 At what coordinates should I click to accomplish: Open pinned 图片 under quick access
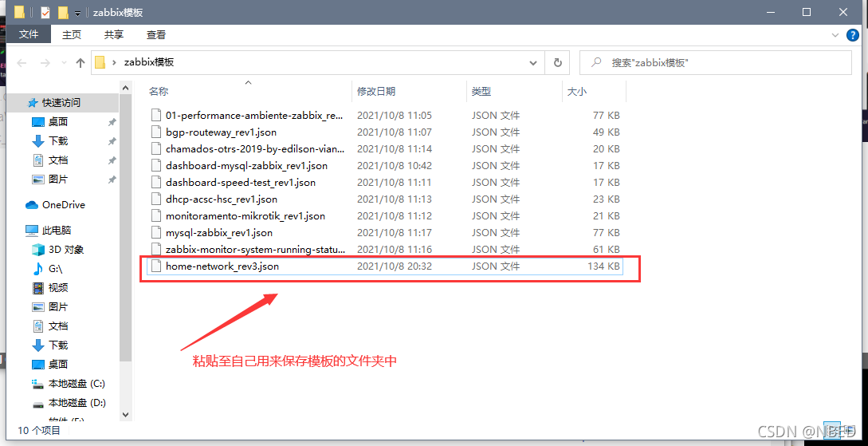click(58, 179)
